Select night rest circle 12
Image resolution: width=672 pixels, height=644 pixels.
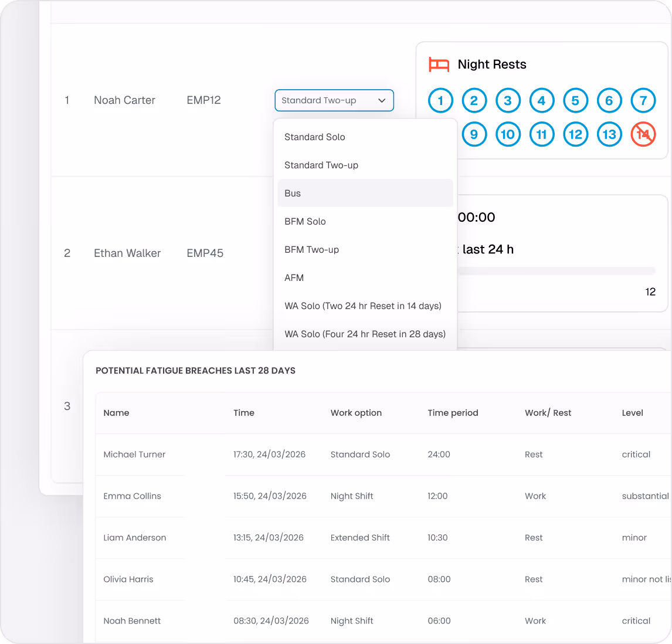[576, 134]
